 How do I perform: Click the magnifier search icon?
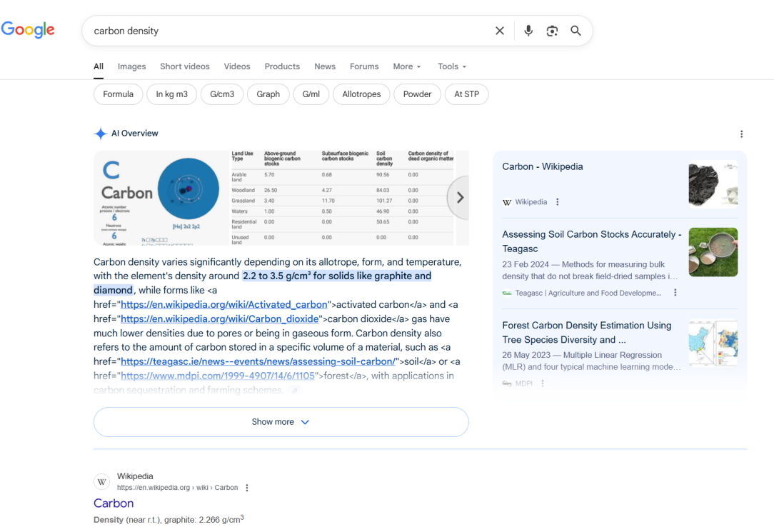(576, 31)
